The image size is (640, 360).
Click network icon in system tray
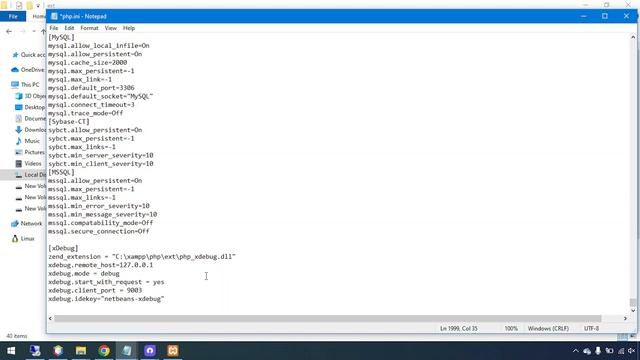[621, 351]
